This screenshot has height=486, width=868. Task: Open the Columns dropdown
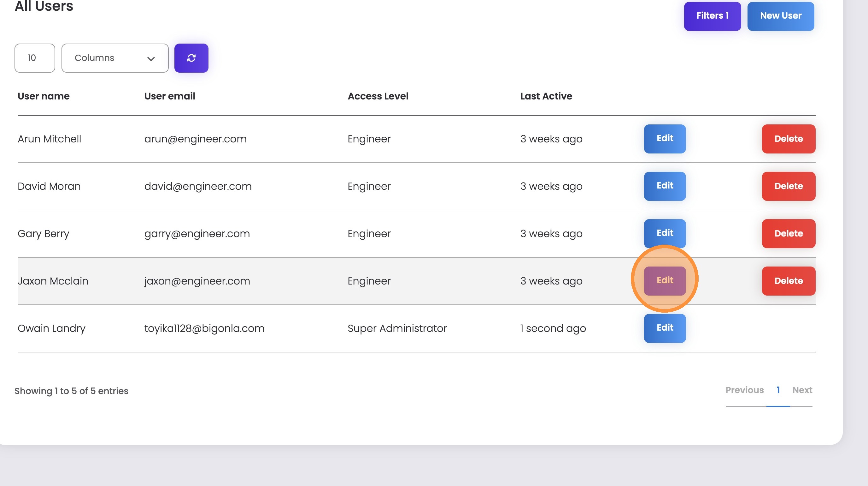pyautogui.click(x=114, y=58)
